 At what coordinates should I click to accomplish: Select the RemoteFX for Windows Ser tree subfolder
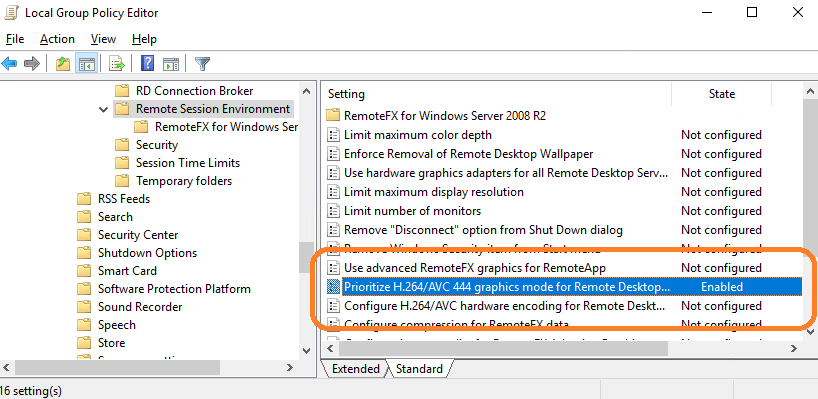pos(226,127)
